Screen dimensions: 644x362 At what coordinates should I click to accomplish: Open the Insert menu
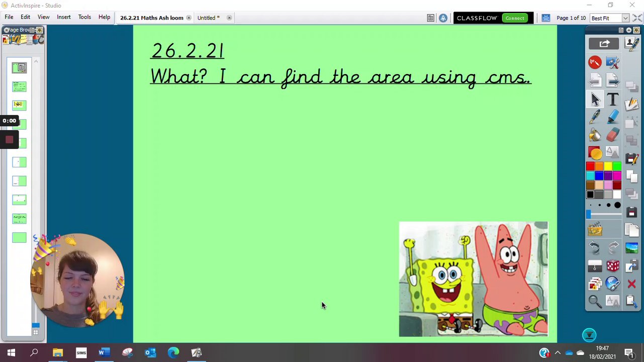64,17
